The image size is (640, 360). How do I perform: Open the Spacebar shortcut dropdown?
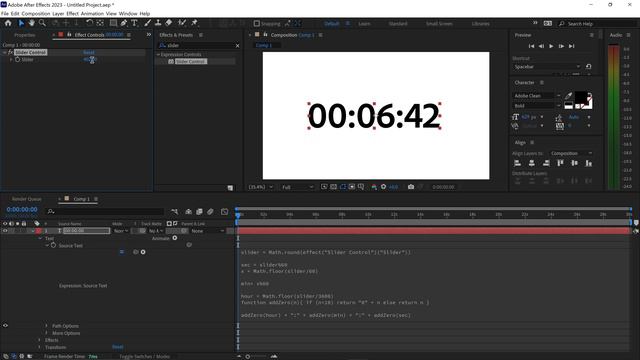[x=547, y=67]
